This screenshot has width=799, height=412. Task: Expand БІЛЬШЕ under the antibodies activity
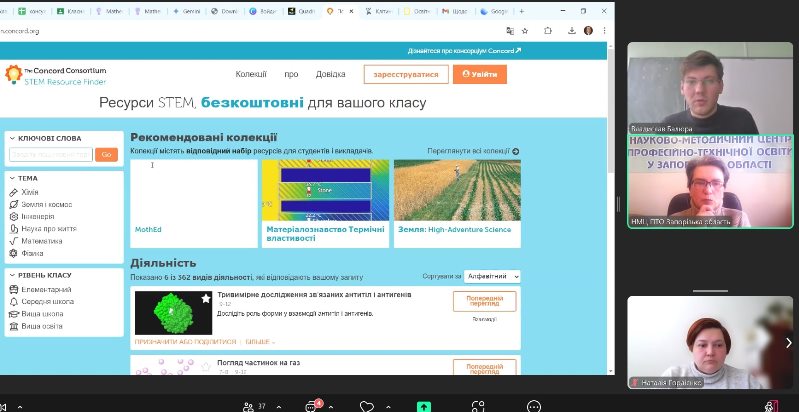click(260, 342)
